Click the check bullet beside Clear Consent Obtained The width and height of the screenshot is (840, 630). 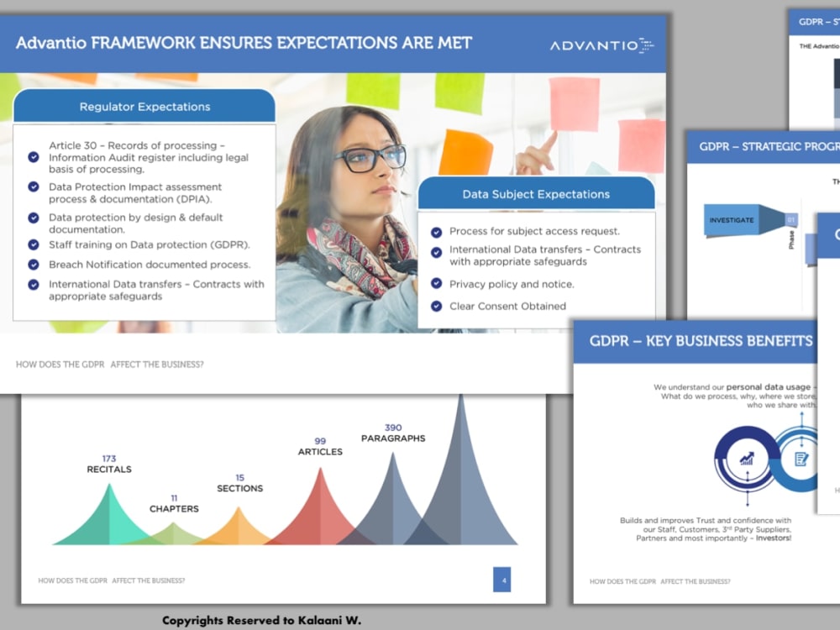coord(437,306)
